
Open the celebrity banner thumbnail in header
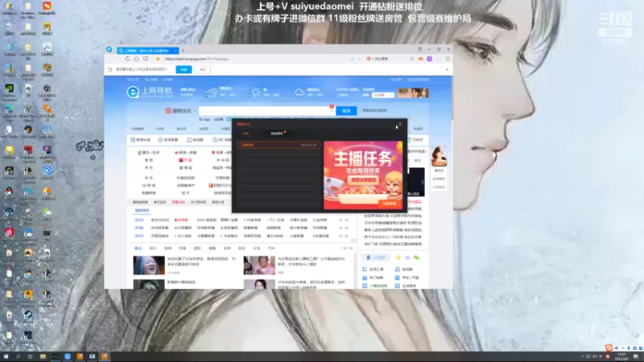click(413, 93)
